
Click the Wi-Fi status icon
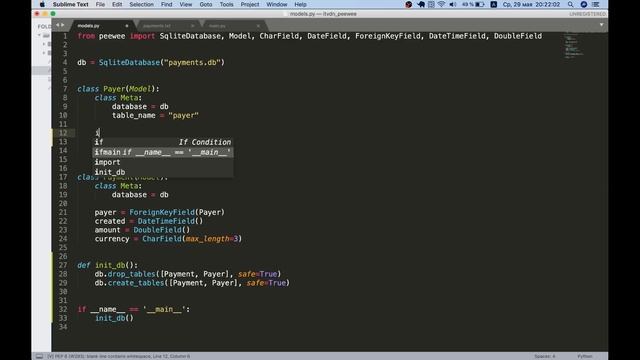441,4
